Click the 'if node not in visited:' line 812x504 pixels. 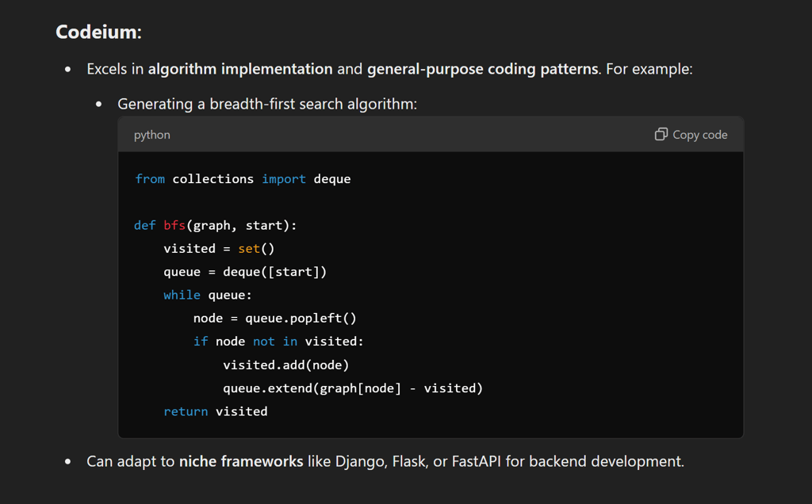pos(278,342)
